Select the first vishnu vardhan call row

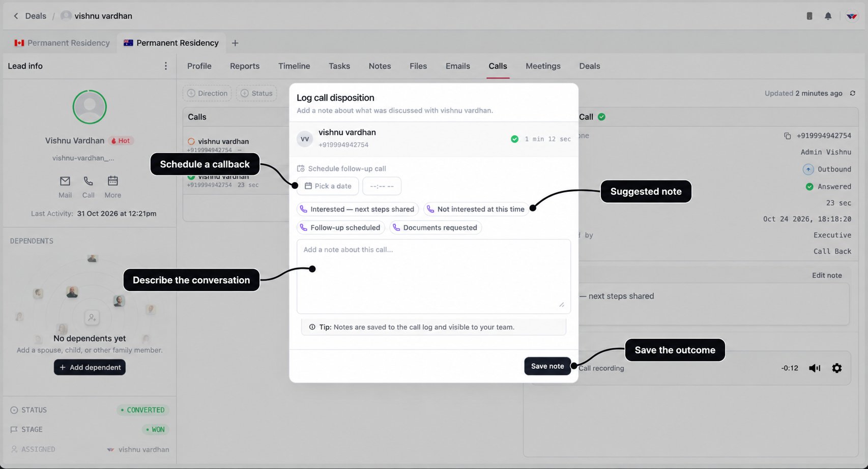click(236, 145)
